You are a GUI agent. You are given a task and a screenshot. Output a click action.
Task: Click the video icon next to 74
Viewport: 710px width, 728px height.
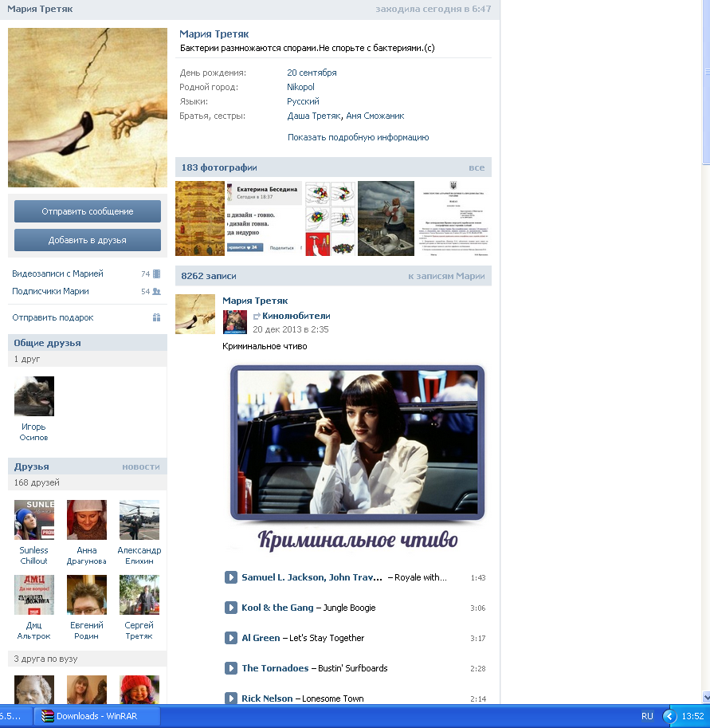156,274
